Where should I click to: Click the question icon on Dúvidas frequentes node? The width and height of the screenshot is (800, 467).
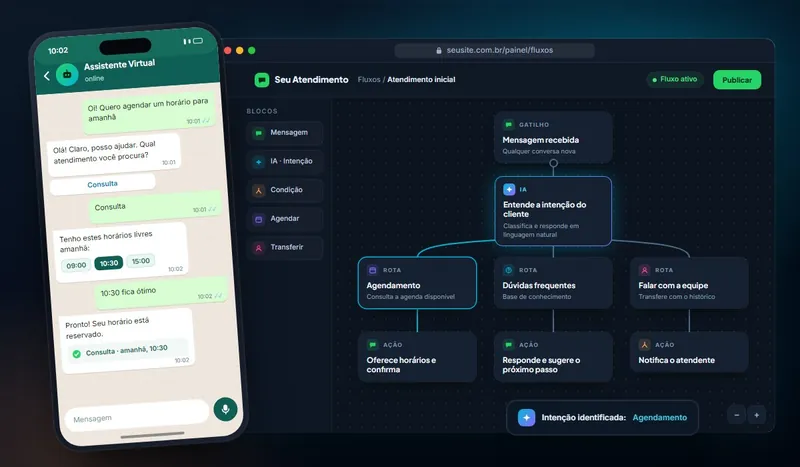click(508, 270)
